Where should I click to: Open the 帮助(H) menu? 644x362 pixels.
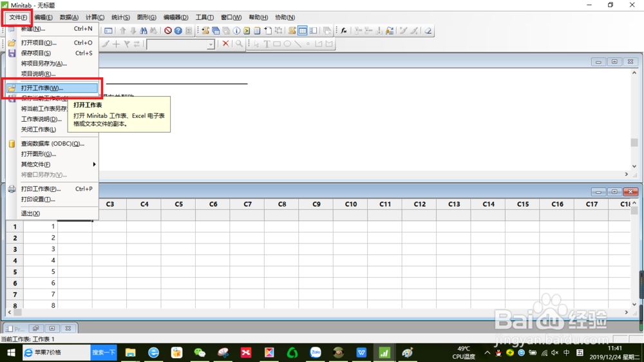(258, 17)
